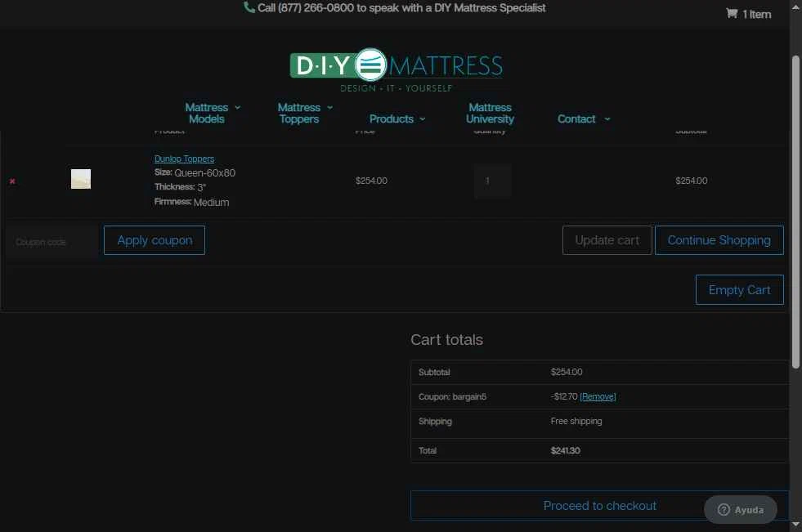This screenshot has width=802, height=532.
Task: Focus the quantity field showing 1
Action: (x=492, y=181)
